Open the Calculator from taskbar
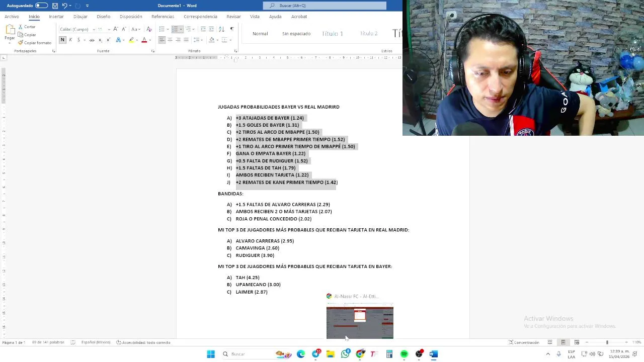 coord(389,354)
